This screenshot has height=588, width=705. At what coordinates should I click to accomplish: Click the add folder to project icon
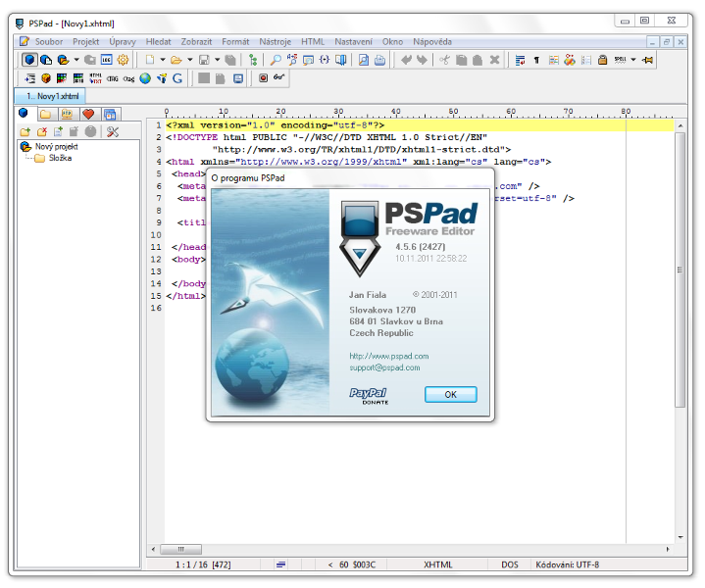tap(25, 131)
